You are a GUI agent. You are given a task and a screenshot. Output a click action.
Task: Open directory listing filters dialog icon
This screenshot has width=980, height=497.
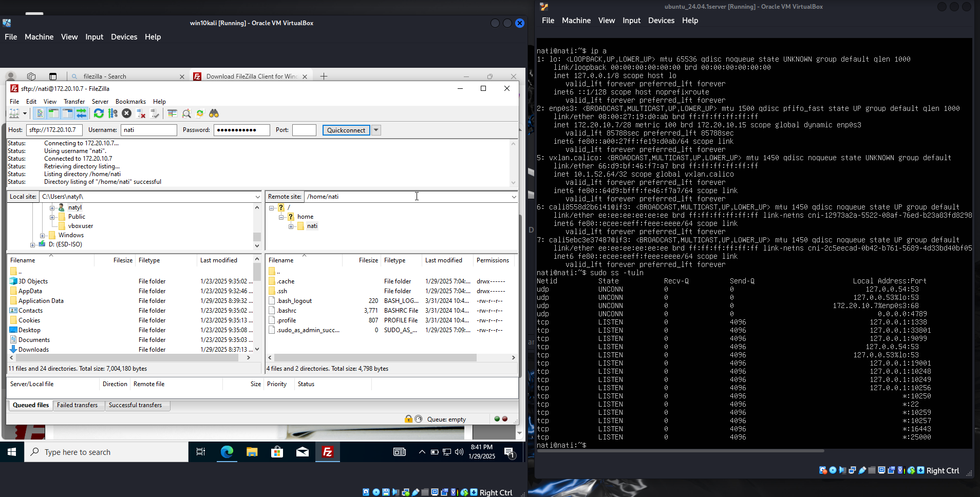point(172,113)
